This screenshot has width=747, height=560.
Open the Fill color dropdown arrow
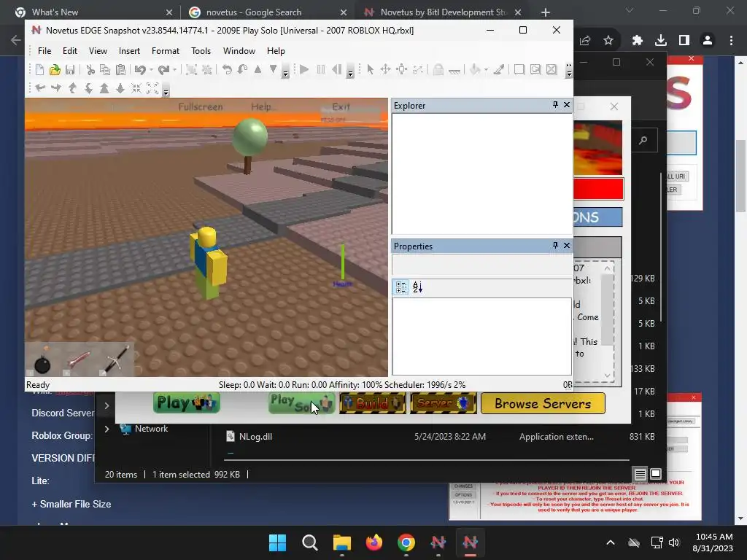[485, 70]
